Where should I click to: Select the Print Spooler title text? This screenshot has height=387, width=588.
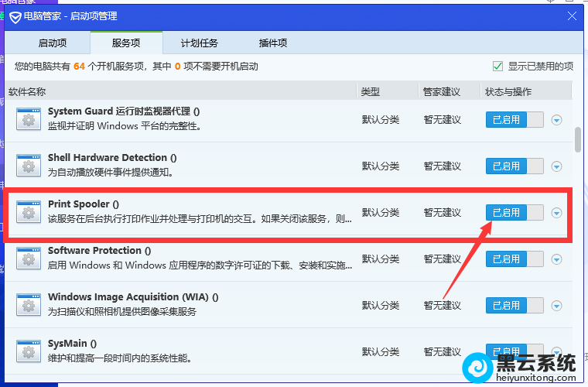pyautogui.click(x=84, y=204)
